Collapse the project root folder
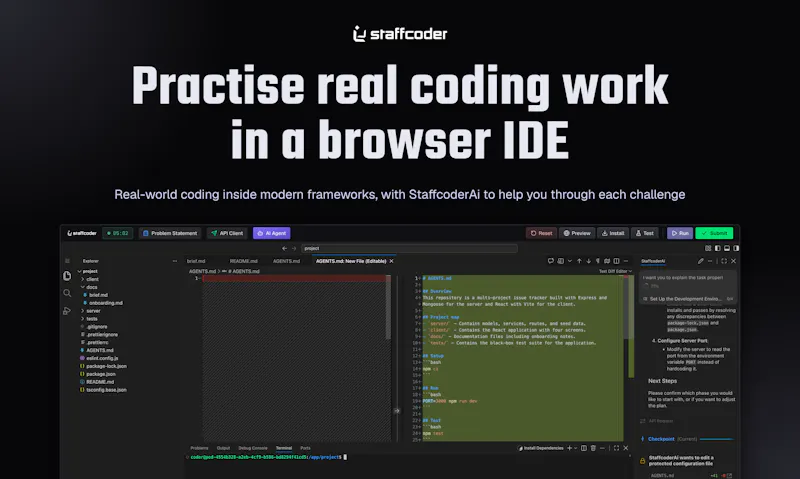 [79, 271]
